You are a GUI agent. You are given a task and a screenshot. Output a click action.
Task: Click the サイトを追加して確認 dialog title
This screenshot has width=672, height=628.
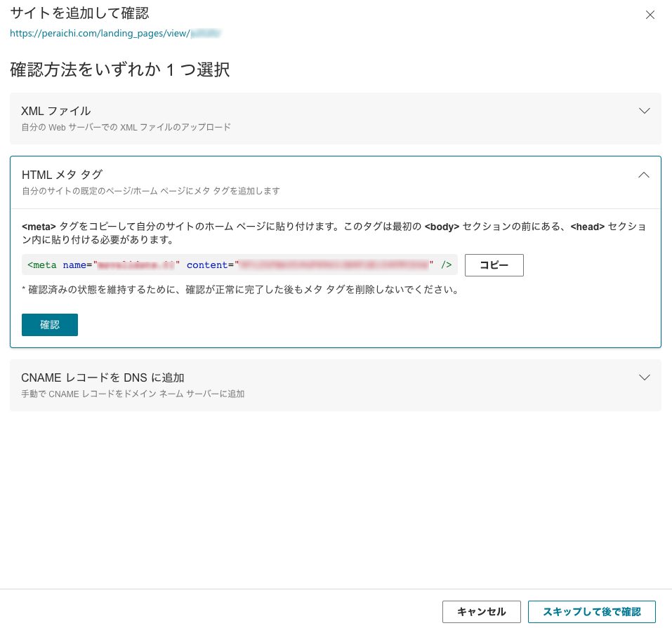click(80, 13)
